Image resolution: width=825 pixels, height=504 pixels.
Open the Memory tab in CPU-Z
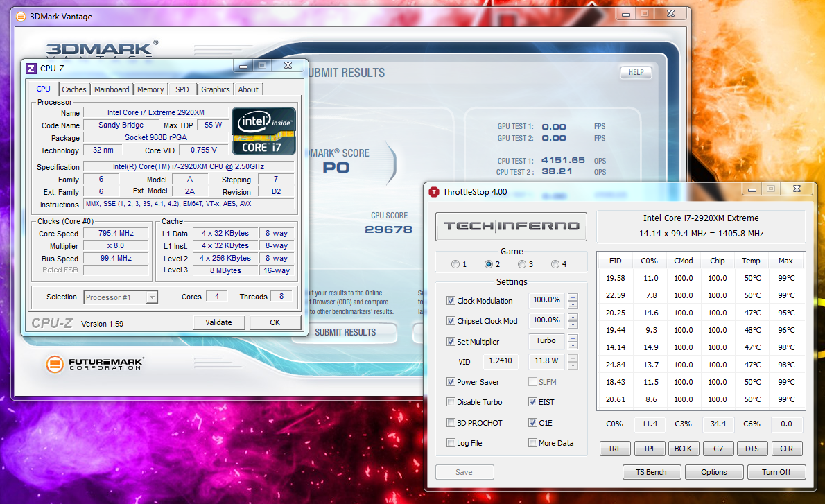[150, 89]
